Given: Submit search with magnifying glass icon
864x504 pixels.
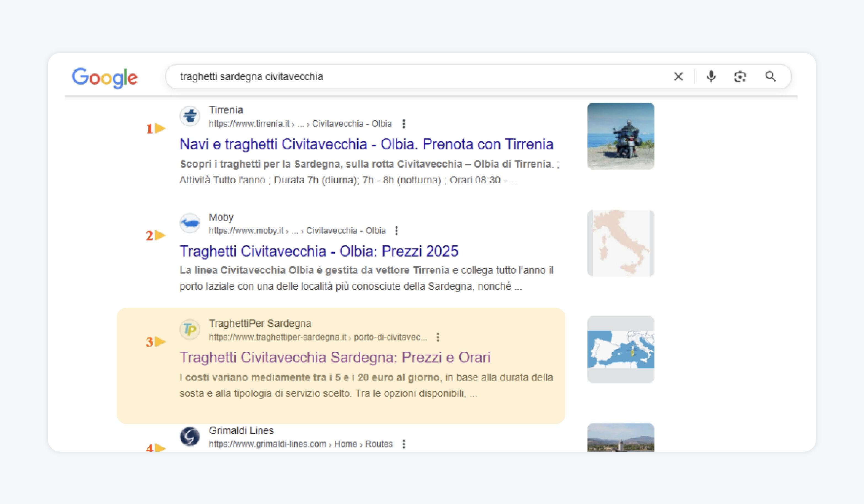Looking at the screenshot, I should (770, 76).
